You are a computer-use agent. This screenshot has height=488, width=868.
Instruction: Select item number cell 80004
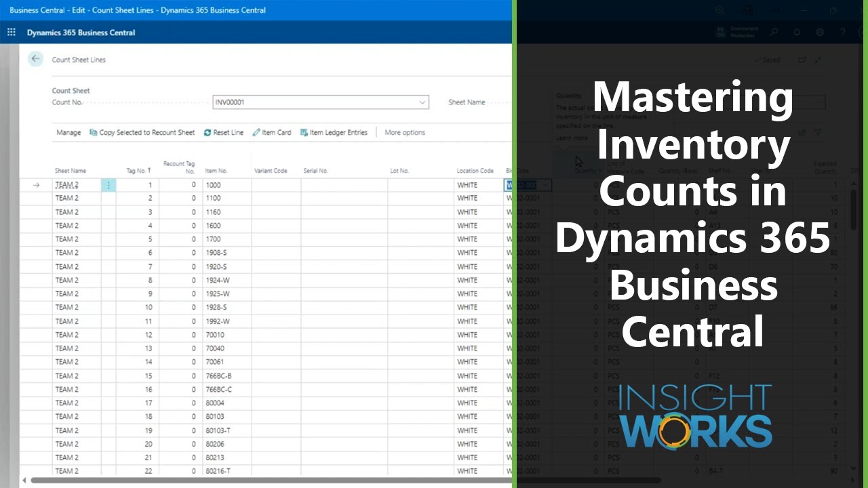227,403
